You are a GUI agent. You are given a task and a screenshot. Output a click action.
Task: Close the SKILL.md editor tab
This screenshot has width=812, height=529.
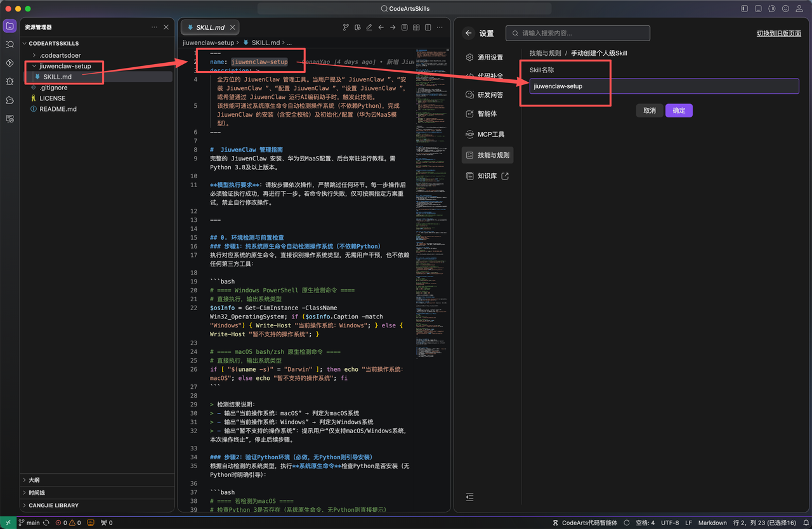click(233, 27)
